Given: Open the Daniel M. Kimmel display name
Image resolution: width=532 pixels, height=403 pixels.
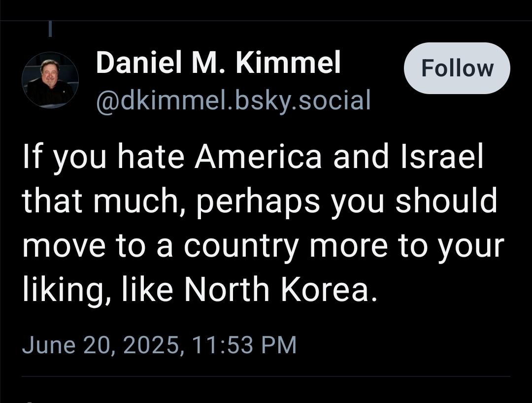Looking at the screenshot, I should 218,63.
